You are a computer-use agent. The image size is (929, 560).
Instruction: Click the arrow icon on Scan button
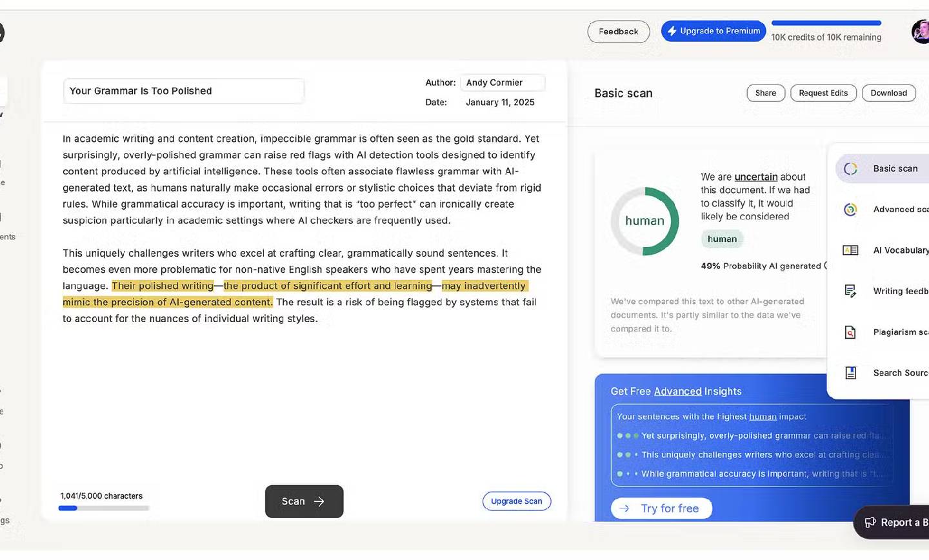coord(319,501)
